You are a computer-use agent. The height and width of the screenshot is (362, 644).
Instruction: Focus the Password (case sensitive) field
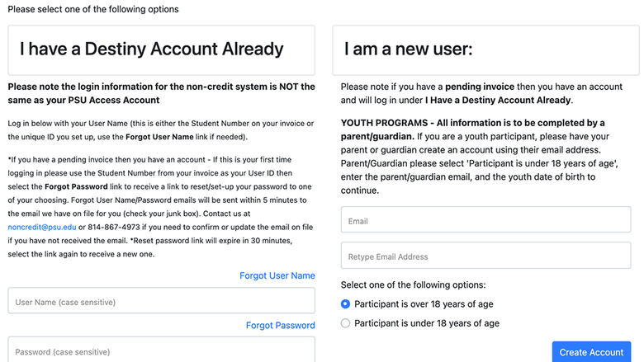161,350
